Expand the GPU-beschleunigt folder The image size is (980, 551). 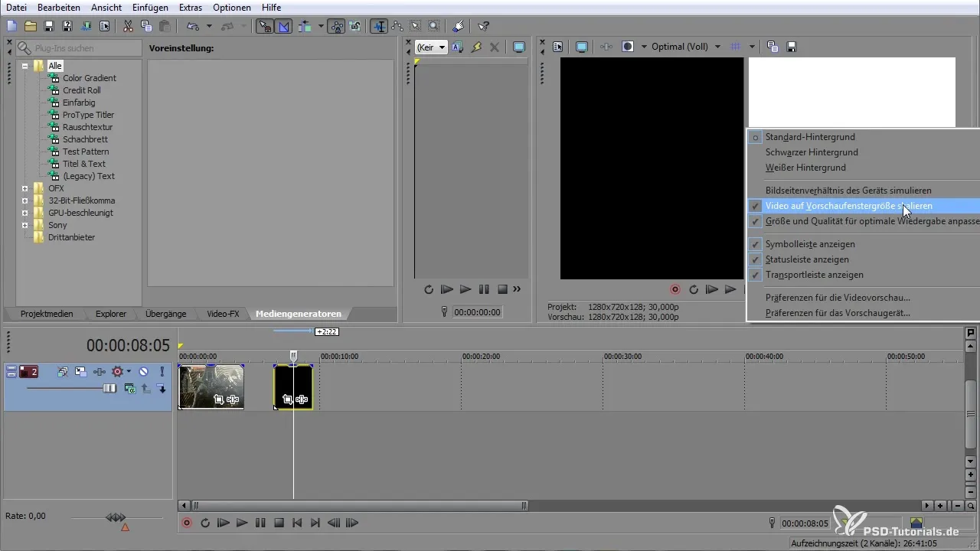tap(25, 213)
